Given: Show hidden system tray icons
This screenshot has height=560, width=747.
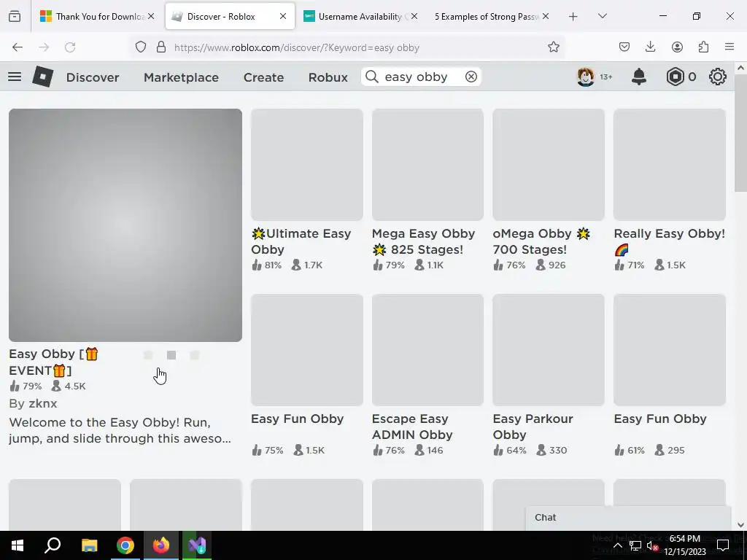Looking at the screenshot, I should (x=617, y=545).
